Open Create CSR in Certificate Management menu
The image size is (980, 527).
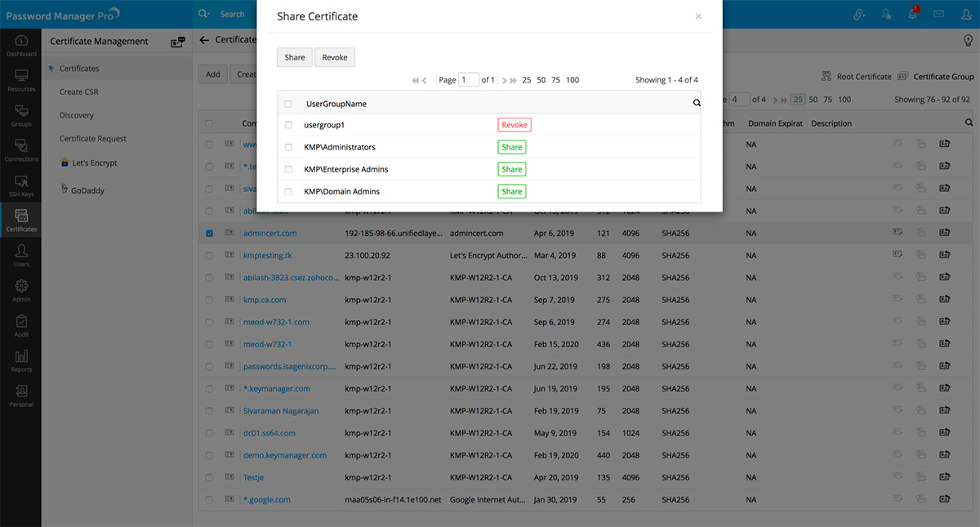pos(78,92)
